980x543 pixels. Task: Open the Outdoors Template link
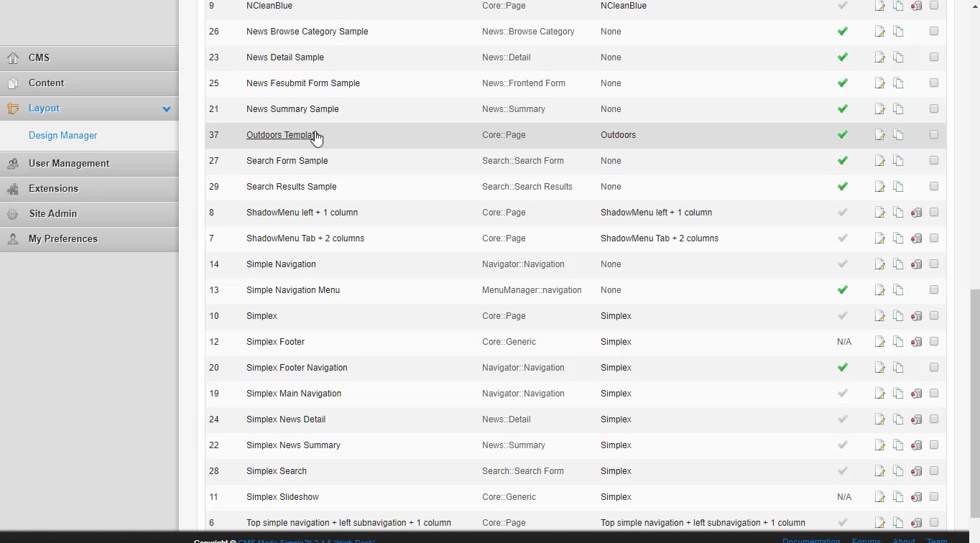tap(281, 135)
